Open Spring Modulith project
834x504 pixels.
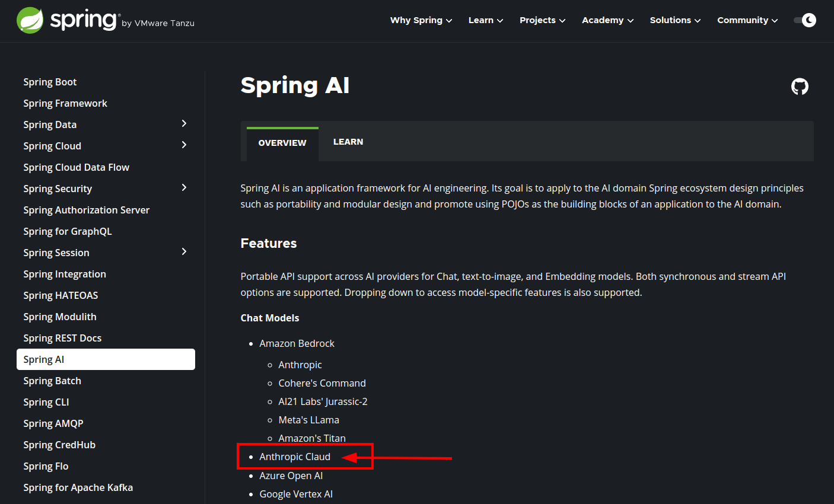click(x=59, y=317)
